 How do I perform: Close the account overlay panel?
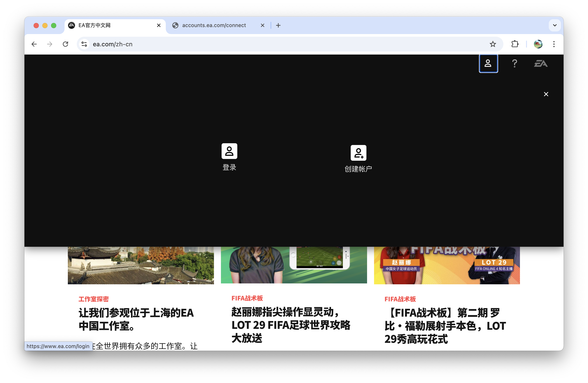click(546, 94)
